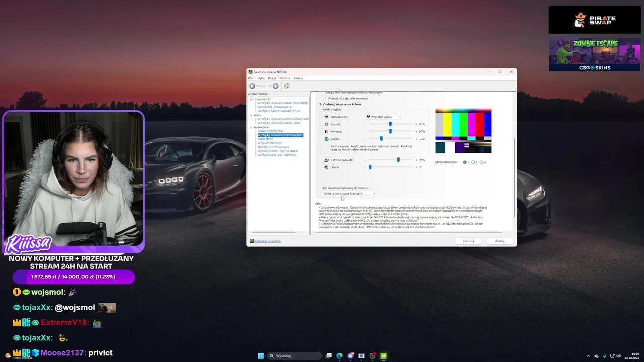Click the horizontal scrollbar under the settings pane
Screen dimensions: 644x362
pyautogui.click(x=408, y=233)
